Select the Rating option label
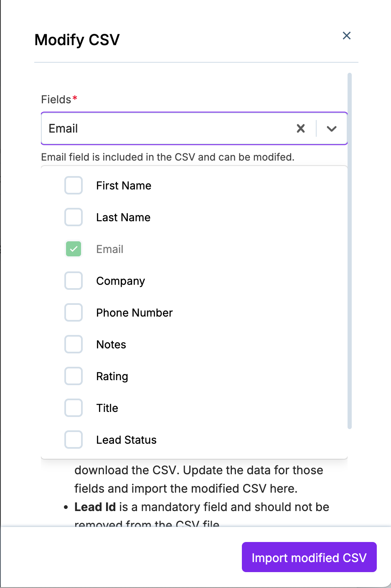This screenshot has height=588, width=391. [112, 376]
